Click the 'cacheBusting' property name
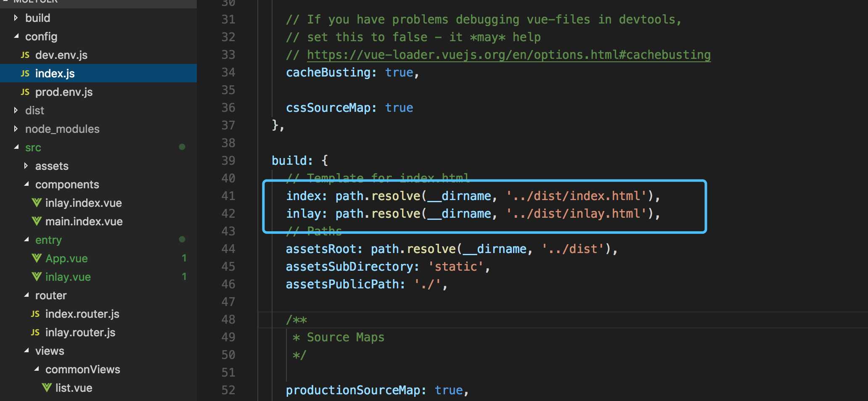The image size is (868, 401). coord(328,73)
